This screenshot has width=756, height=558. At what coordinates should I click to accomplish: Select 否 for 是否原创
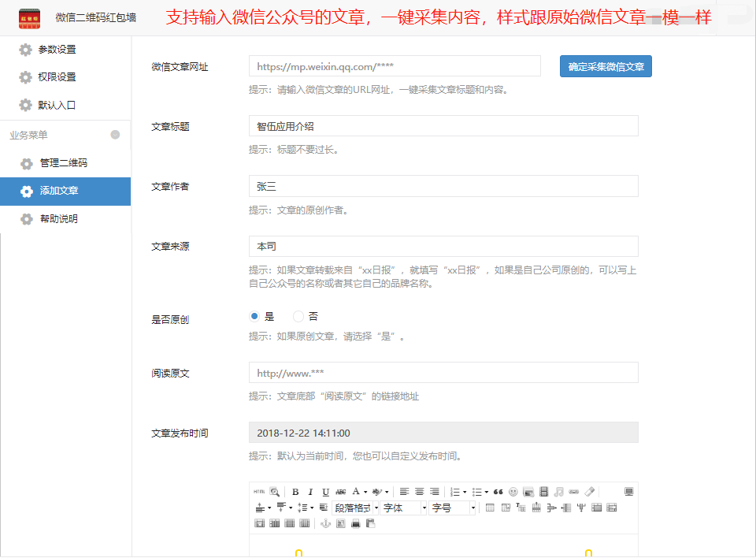click(x=298, y=317)
